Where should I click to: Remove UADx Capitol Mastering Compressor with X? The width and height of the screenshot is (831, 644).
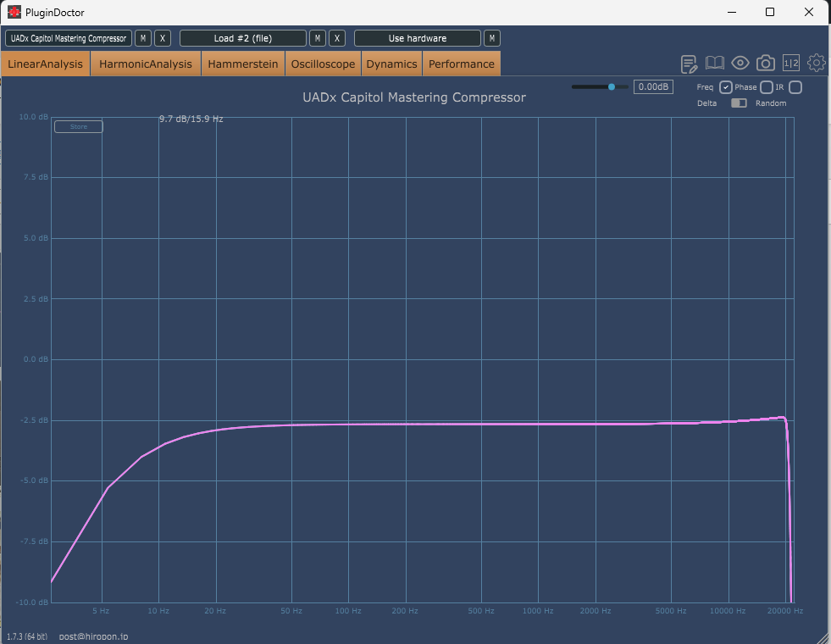(163, 38)
